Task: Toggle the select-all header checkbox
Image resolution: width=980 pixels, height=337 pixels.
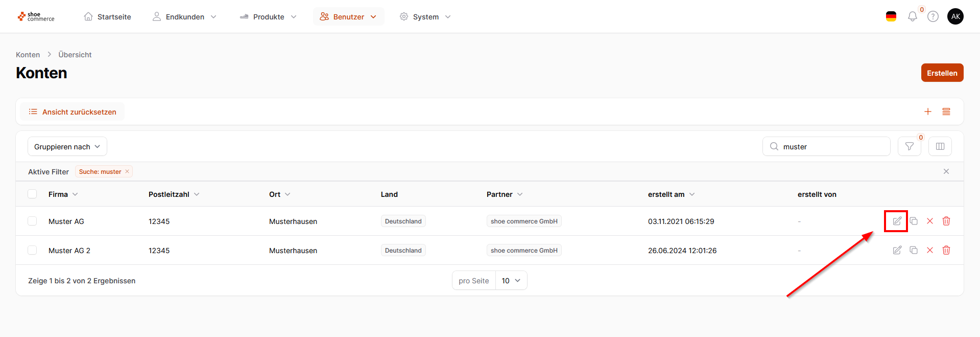Action: pyautogui.click(x=32, y=194)
